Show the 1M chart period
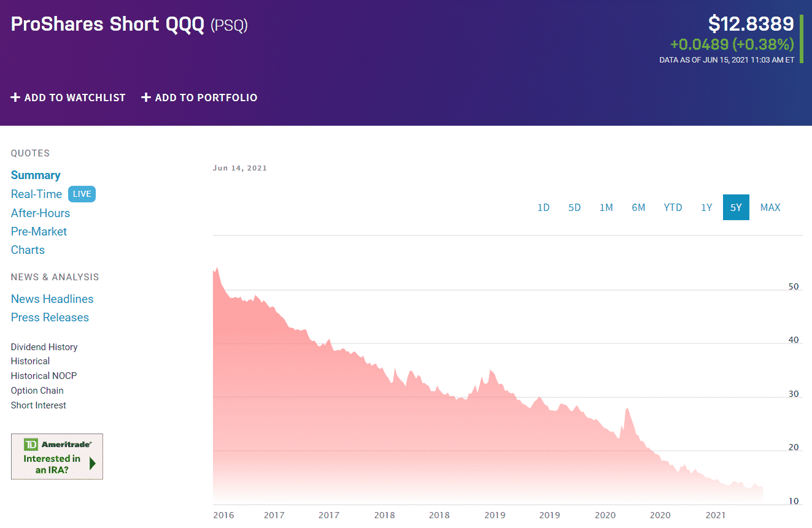The height and width of the screenshot is (528, 812). point(606,207)
